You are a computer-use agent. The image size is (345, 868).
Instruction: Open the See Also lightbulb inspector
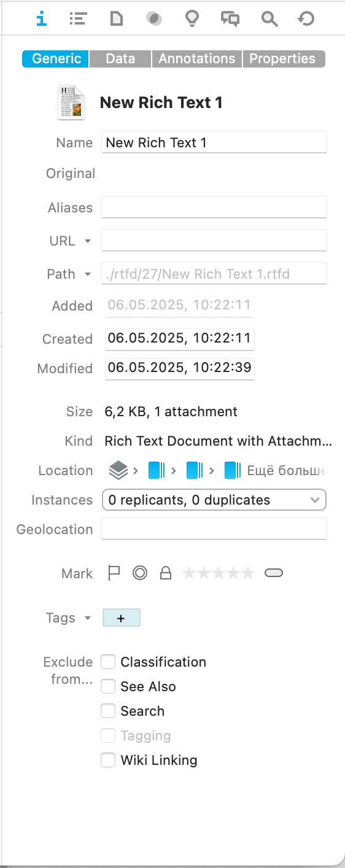tap(192, 19)
